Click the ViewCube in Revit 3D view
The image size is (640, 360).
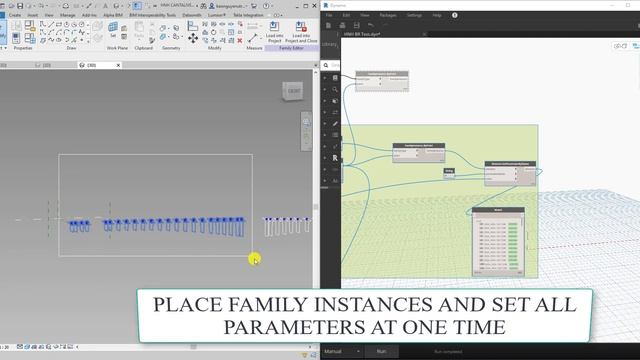pos(293,91)
